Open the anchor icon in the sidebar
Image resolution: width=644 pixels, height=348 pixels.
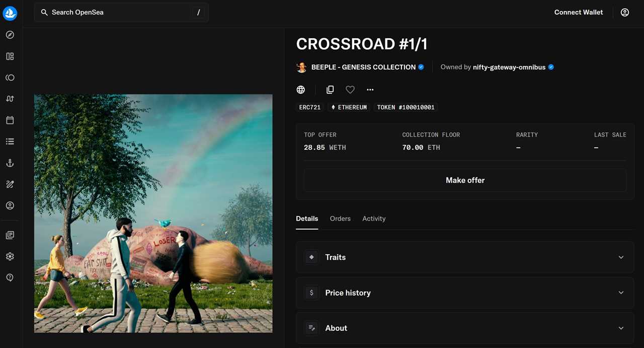(10, 163)
